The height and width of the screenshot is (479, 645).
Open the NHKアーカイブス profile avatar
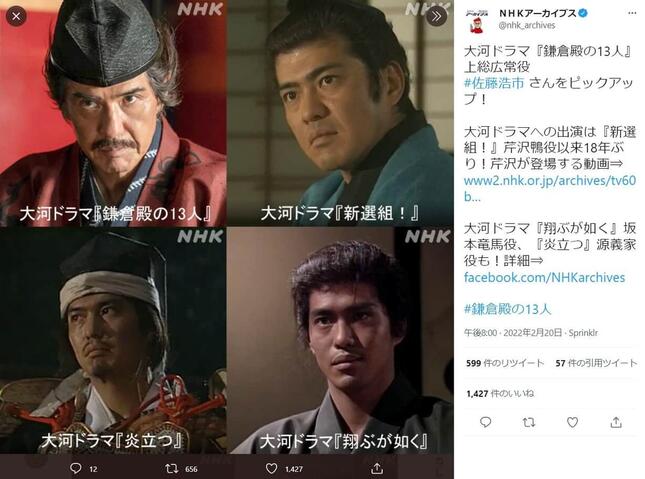(x=477, y=20)
